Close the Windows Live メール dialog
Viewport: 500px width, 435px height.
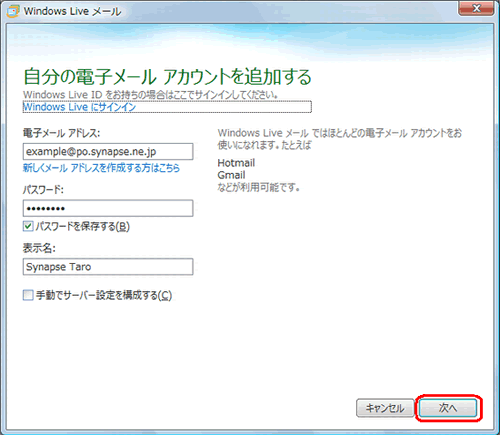[476, 8]
